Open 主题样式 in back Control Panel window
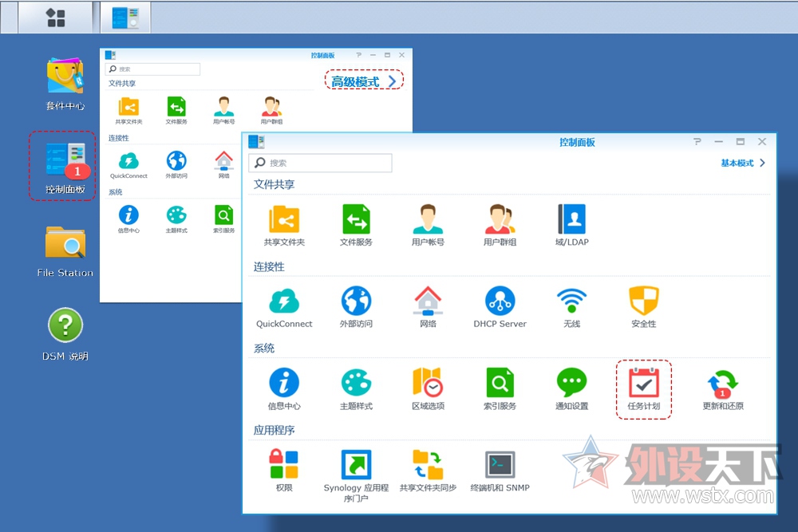Image resolution: width=798 pixels, height=532 pixels. (x=176, y=219)
